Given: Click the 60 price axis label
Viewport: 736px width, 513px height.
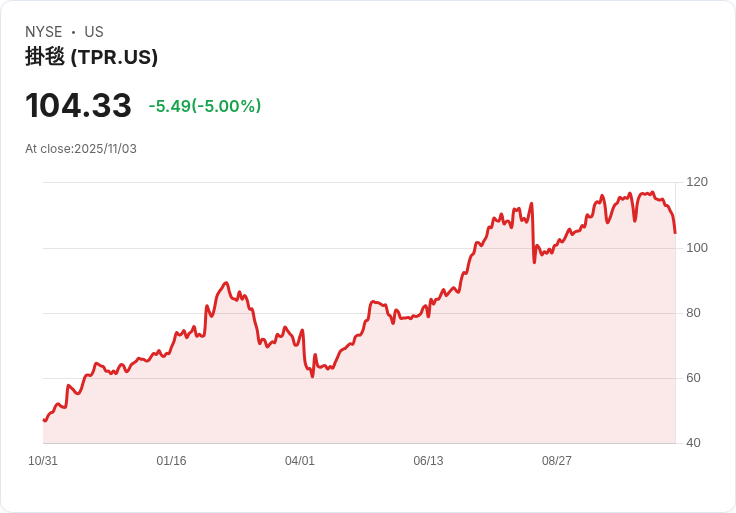Looking at the screenshot, I should [693, 378].
